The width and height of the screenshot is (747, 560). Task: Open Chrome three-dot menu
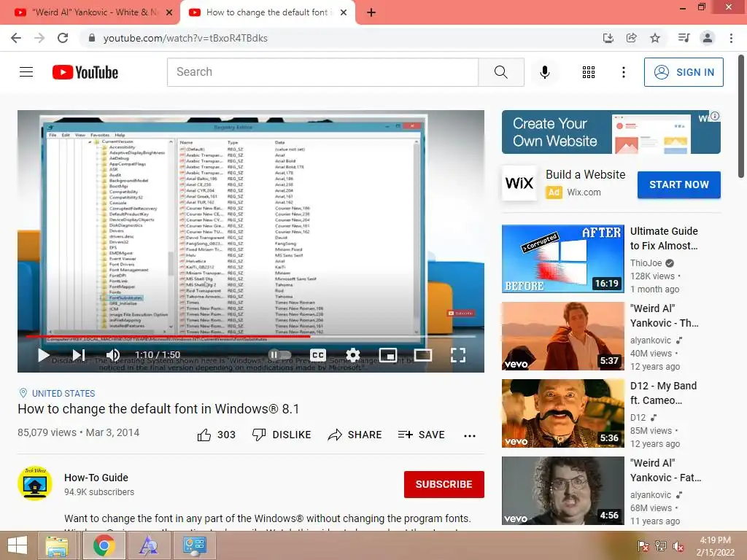(731, 38)
